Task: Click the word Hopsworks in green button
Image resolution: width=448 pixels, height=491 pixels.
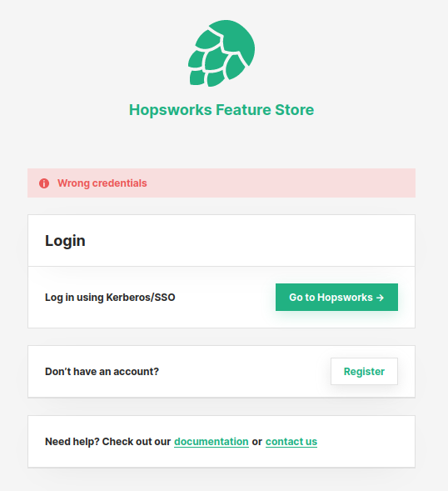Action: 345,297
